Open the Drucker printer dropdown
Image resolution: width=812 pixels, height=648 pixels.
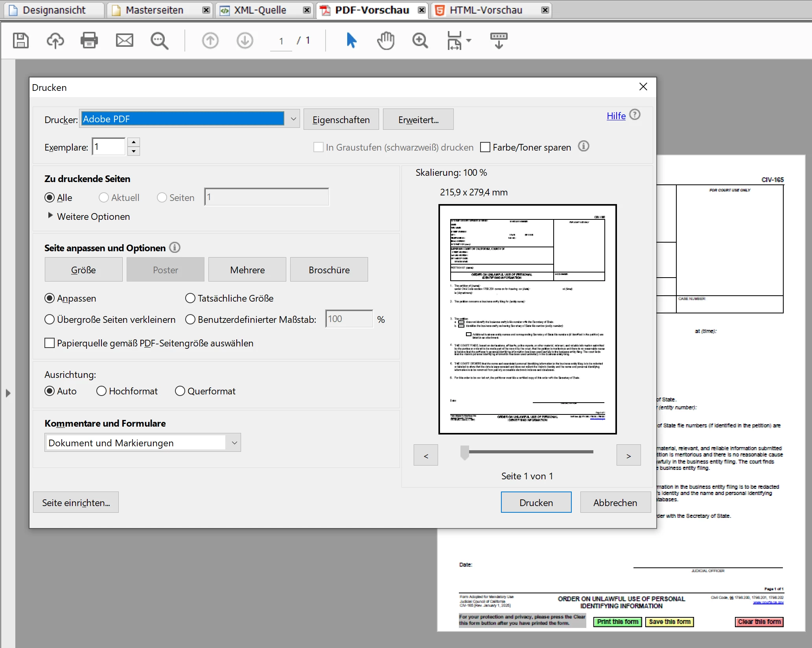pos(293,119)
